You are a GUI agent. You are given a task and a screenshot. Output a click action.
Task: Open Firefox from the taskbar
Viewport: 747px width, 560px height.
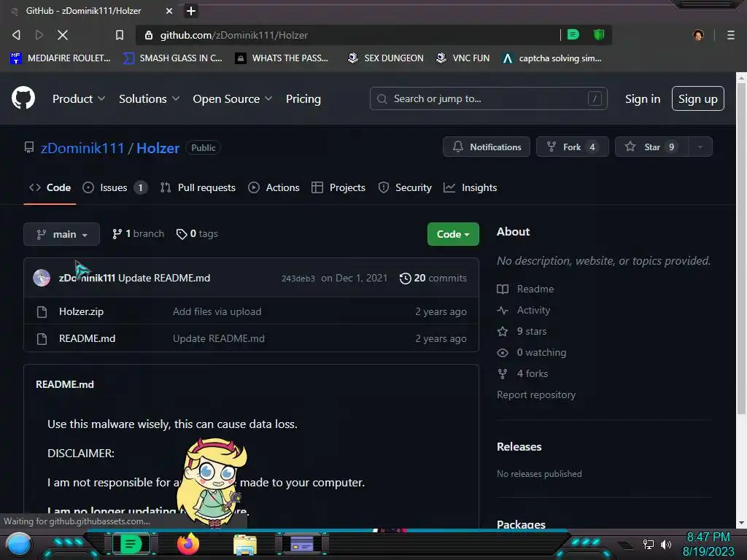pos(187,544)
